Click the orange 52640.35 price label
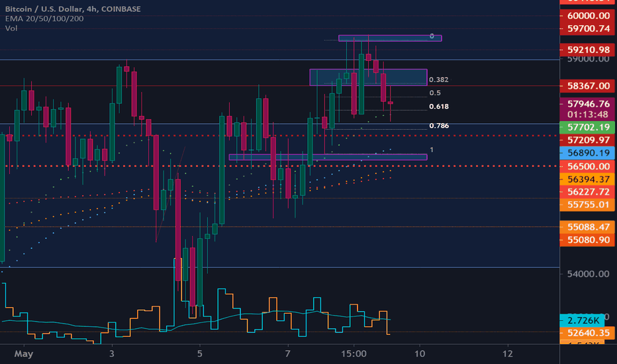This screenshot has height=364, width=617. 587,333
